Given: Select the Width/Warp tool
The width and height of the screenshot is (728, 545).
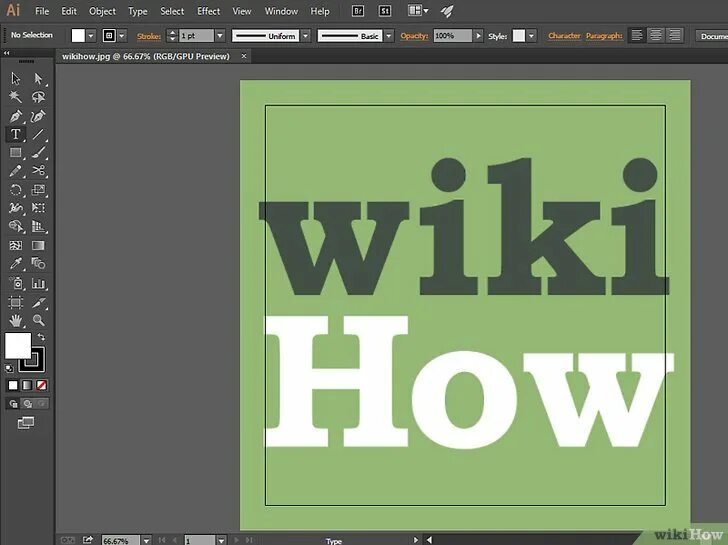Looking at the screenshot, I should [x=15, y=208].
